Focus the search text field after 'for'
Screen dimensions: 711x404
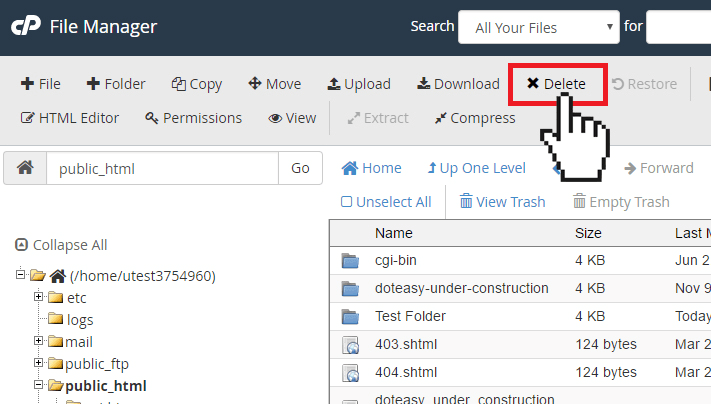(678, 27)
